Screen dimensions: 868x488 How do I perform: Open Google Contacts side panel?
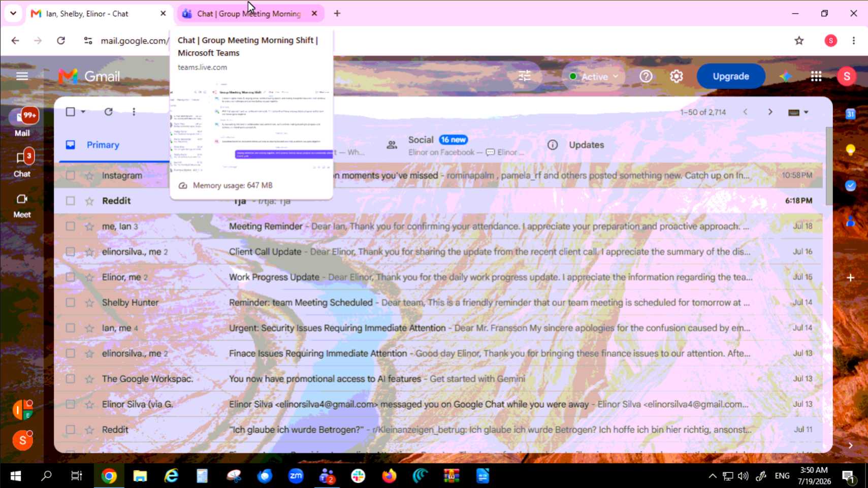(x=850, y=222)
